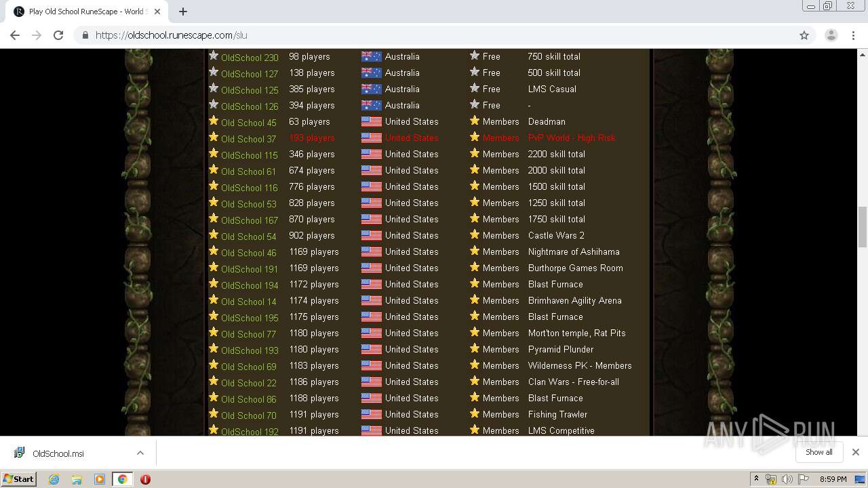
Task: Join world OldSchool 125
Action: point(250,90)
